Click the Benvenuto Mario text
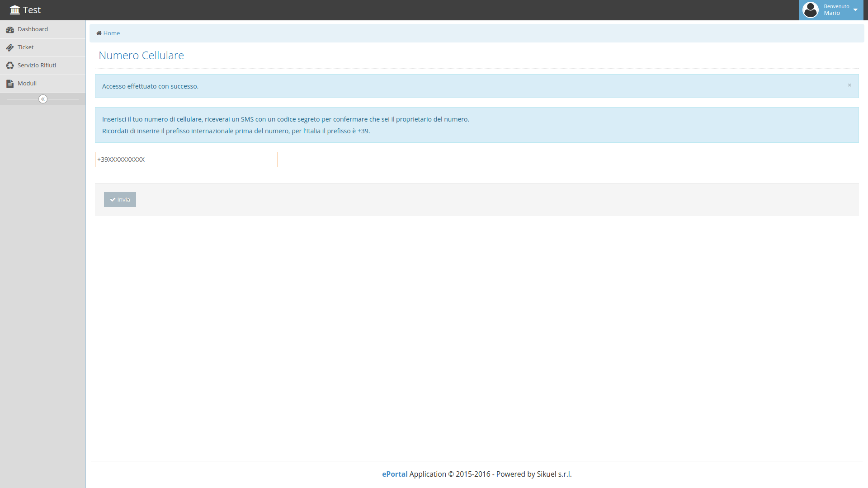 (836, 10)
